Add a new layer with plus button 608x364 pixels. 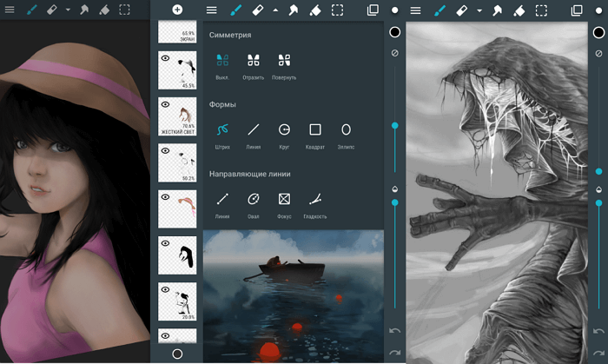pos(177,10)
